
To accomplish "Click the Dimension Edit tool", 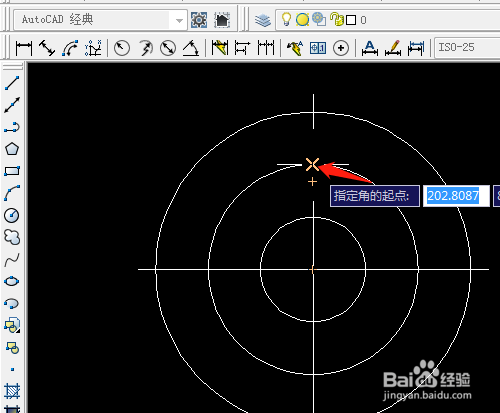I will tap(370, 48).
